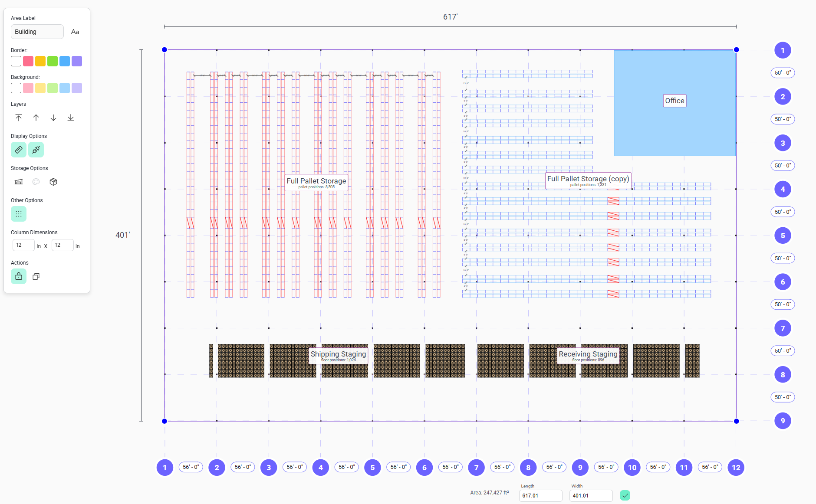Choose the light pink background swatch

[28, 88]
